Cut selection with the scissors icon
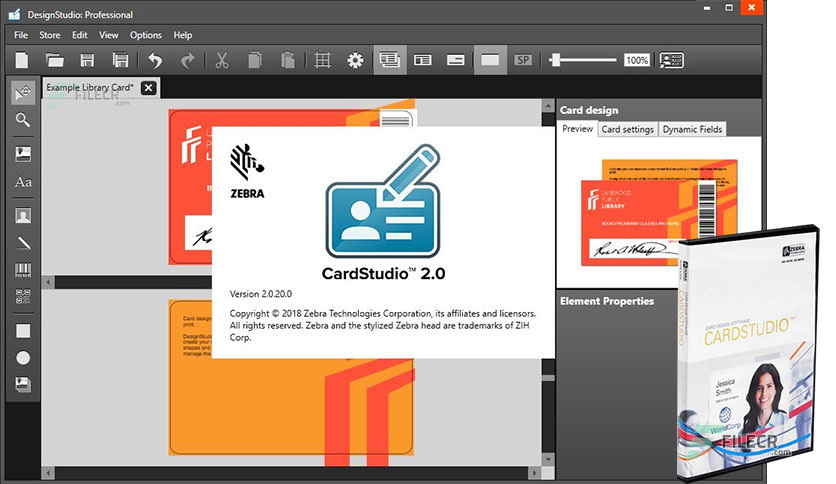 pos(222,60)
